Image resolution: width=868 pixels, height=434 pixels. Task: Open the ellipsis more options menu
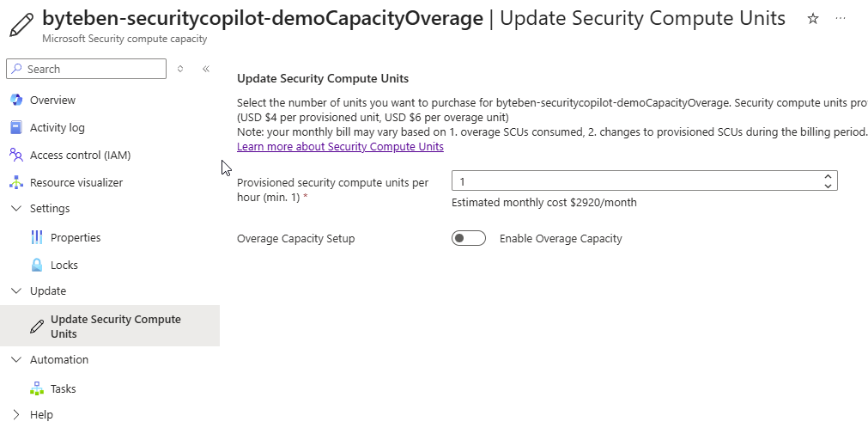841,19
